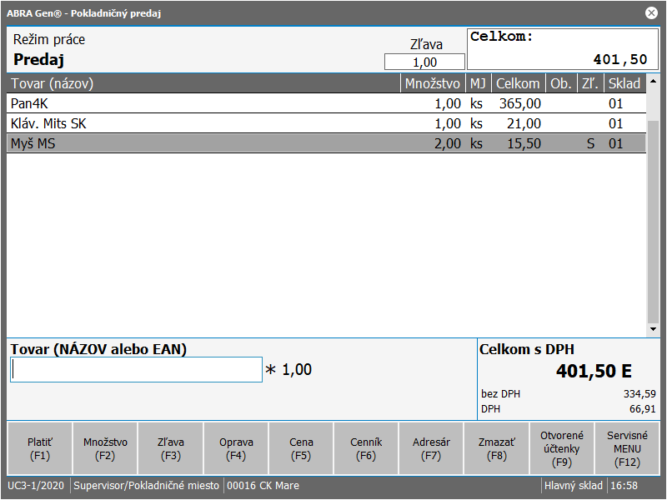Viewport: 667px width, 500px height.
Task: Open the Adresár (F7) address book
Action: tap(431, 448)
